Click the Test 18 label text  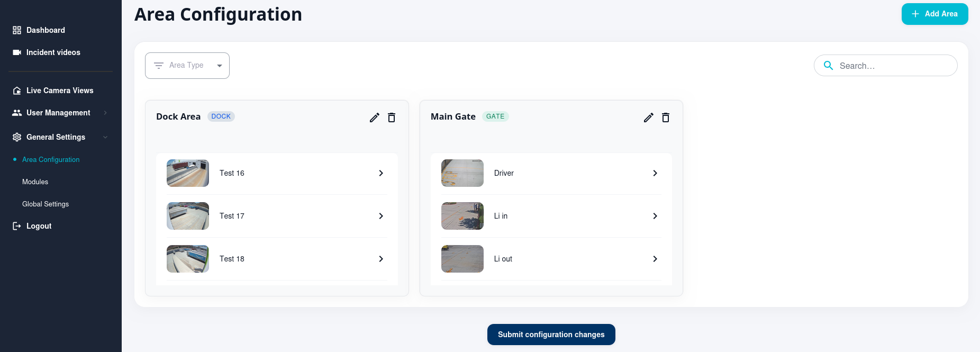coord(232,259)
